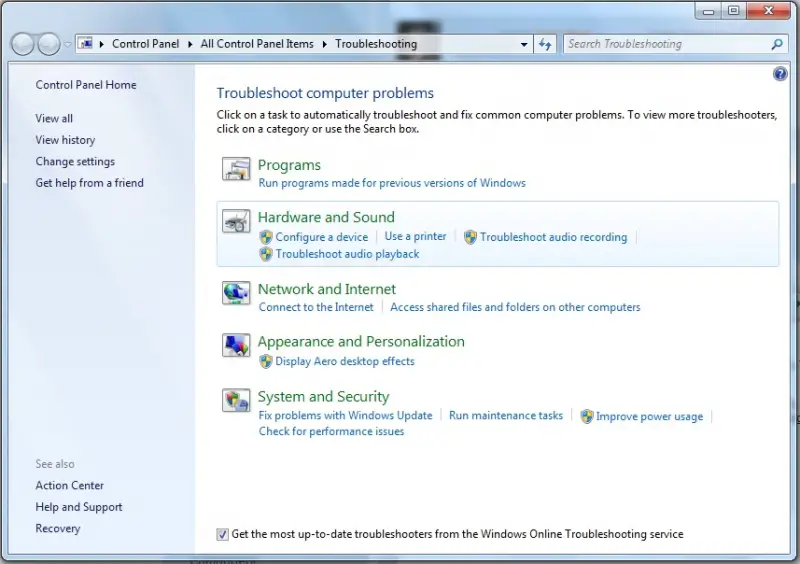The width and height of the screenshot is (800, 564).
Task: Open the Recovery link
Action: (x=58, y=528)
